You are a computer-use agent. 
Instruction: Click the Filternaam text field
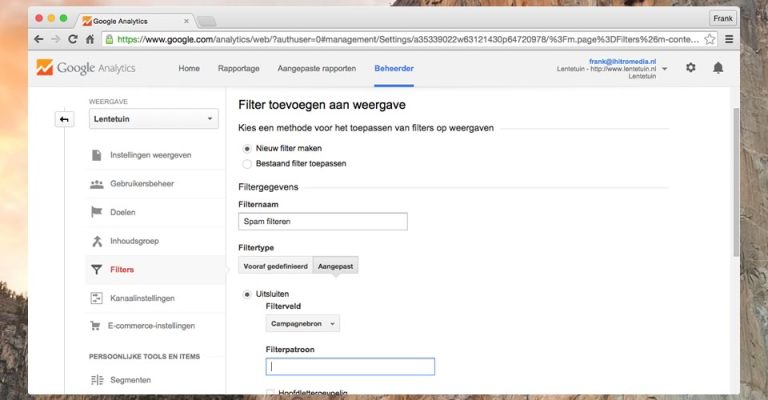tap(323, 222)
